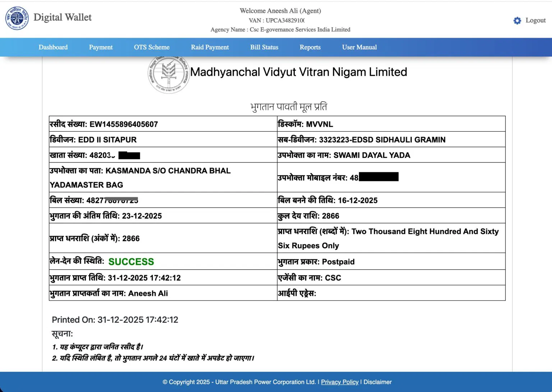Select OTS Scheme in the navigation bar

pyautogui.click(x=152, y=47)
